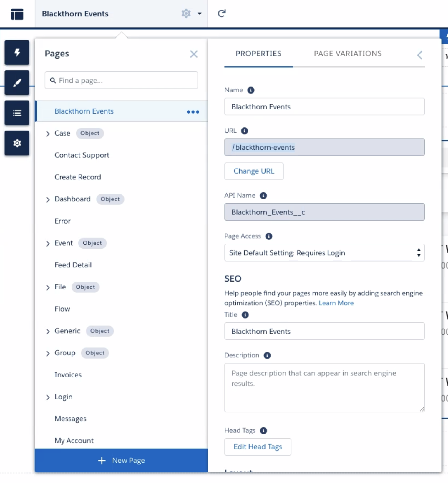Expand the Case object pages

pos(48,134)
